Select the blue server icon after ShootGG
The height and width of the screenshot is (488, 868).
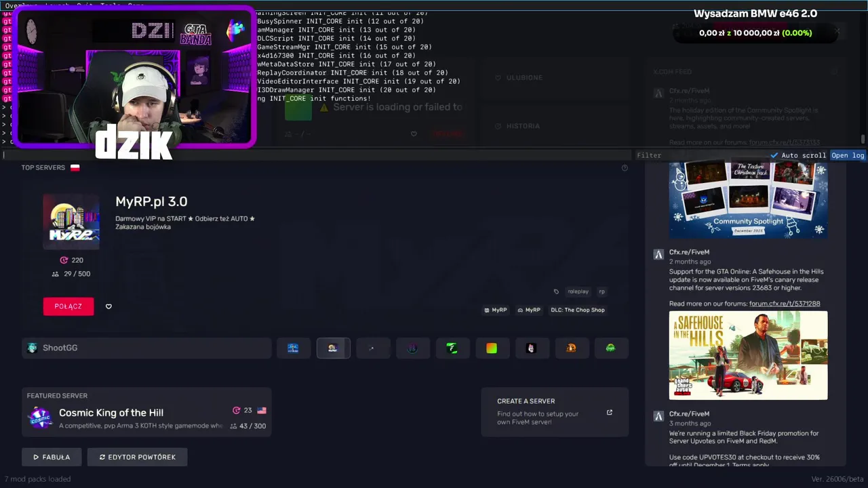coord(293,348)
